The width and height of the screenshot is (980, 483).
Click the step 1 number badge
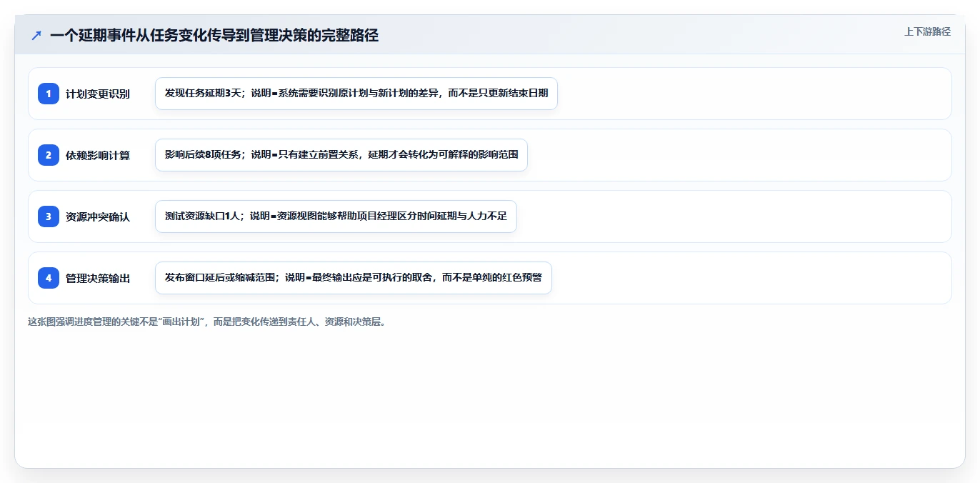point(49,94)
